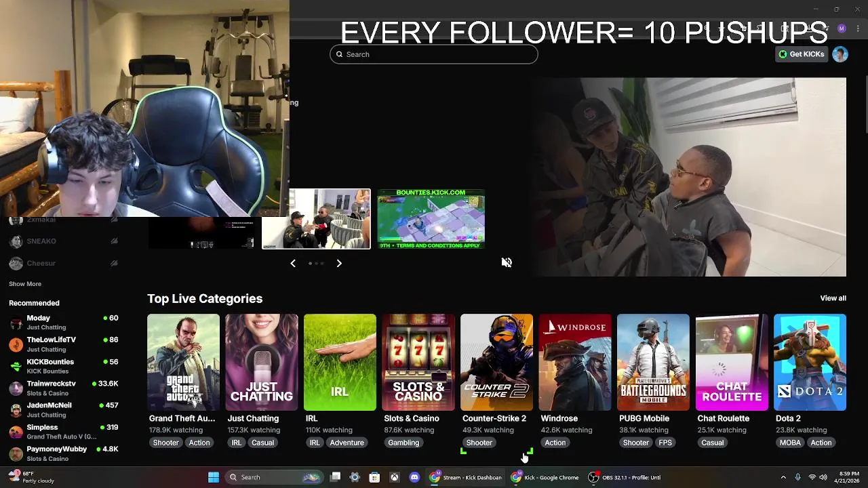Image resolution: width=868 pixels, height=488 pixels.
Task: Switch to the OBS 32.1.1 taskbar window
Action: click(x=625, y=477)
